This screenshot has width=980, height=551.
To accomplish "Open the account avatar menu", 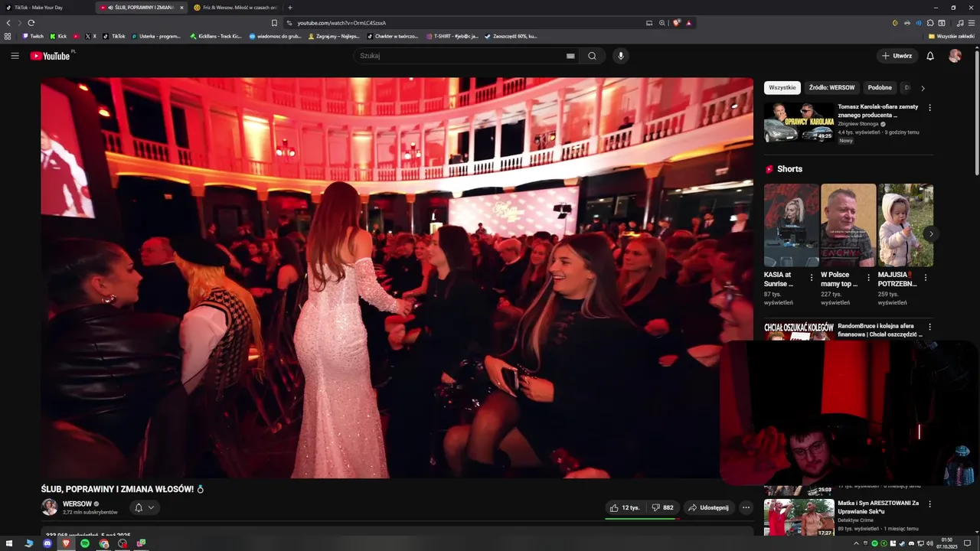I will pyautogui.click(x=955, y=56).
